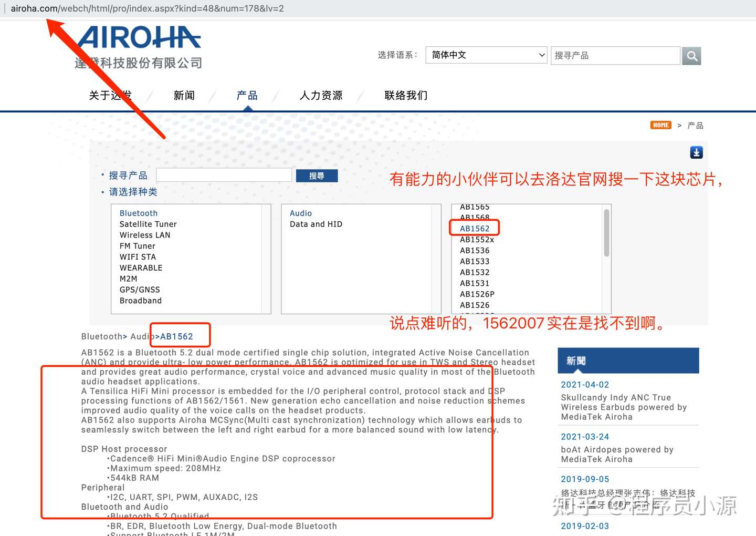Image resolution: width=756 pixels, height=536 pixels.
Task: Click the Bluetooth breadcrumb above description
Action: 102,336
